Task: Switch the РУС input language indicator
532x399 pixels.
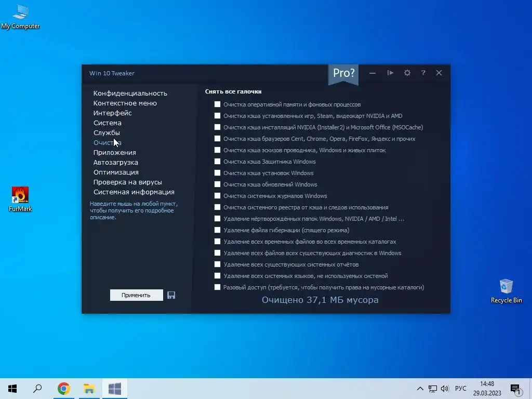Action: point(461,389)
